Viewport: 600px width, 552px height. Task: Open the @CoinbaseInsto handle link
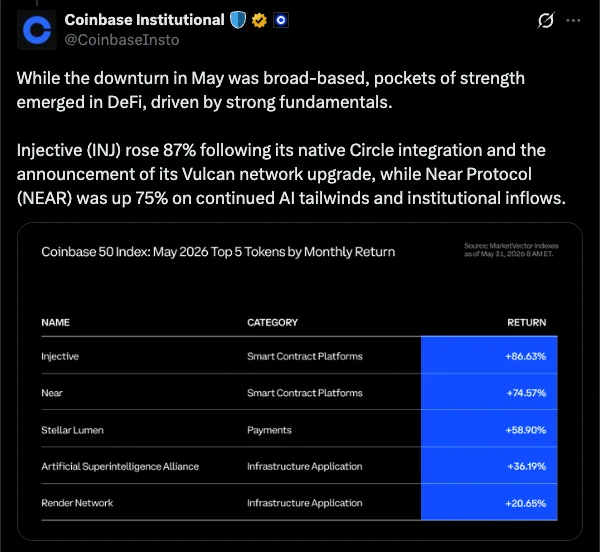(122, 40)
